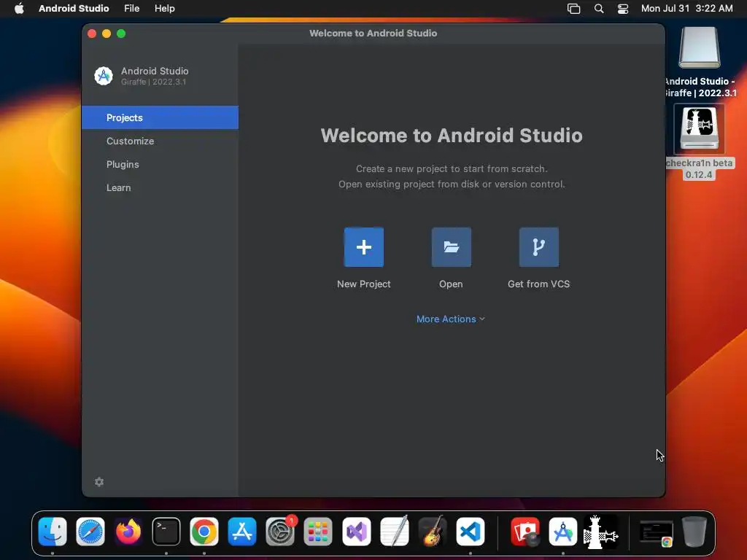Launch Safari from the Dock

(90, 532)
